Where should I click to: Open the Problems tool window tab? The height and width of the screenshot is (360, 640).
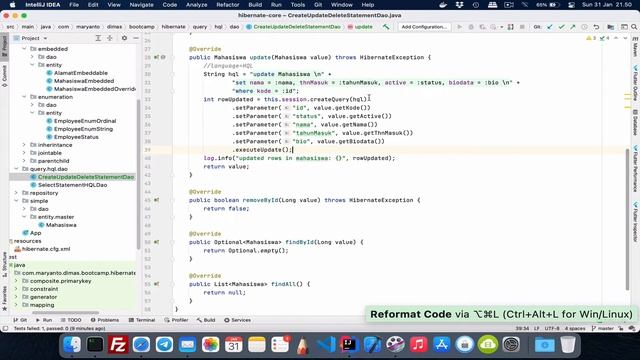pos(105,320)
